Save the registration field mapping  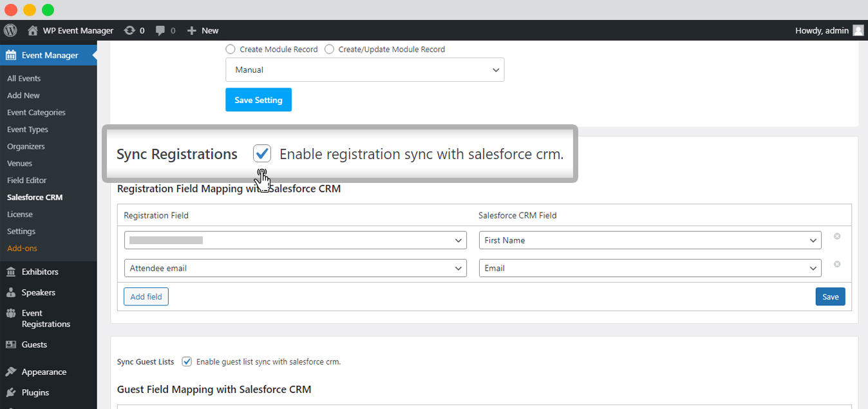(830, 296)
